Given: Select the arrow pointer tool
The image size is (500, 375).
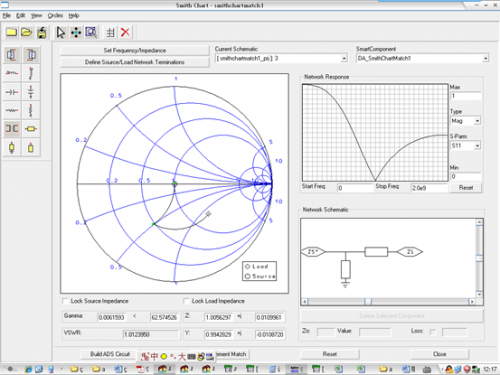Looking at the screenshot, I should point(61,32).
